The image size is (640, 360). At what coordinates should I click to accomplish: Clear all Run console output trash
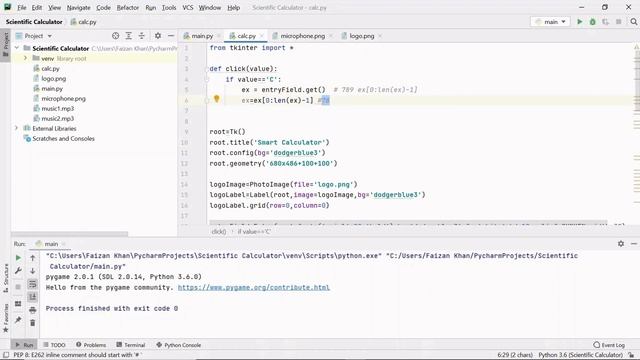(x=33, y=323)
